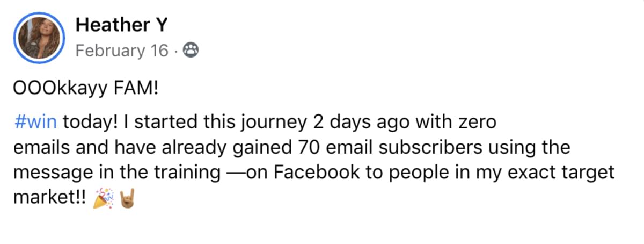Click the word today! after the hashtag
Image resolution: width=644 pixels, height=244 pixels.
[90, 123]
